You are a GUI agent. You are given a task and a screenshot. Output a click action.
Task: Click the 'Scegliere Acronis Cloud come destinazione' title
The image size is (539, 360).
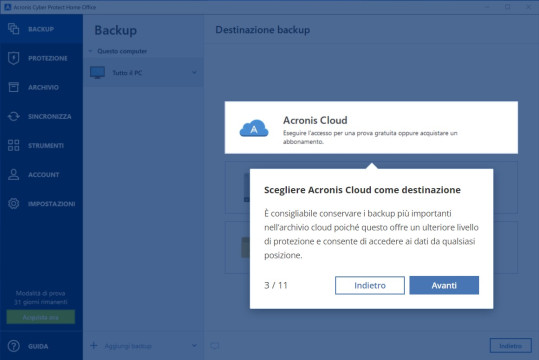tap(362, 190)
